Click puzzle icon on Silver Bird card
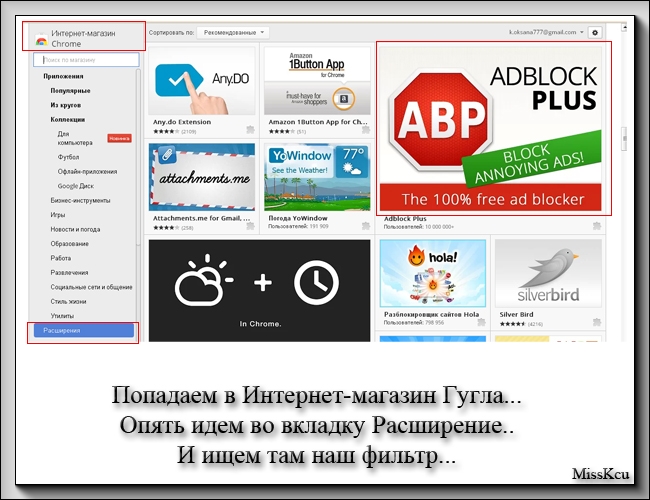 597,322
